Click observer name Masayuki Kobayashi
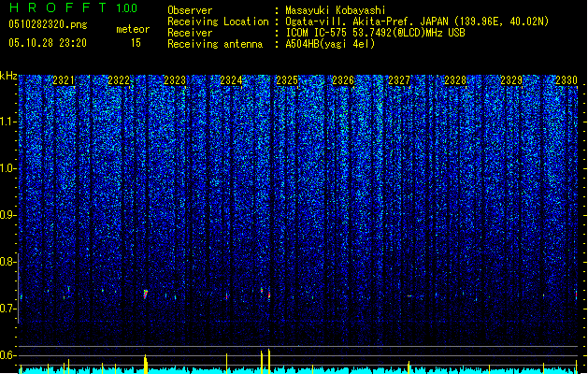Image resolution: width=588 pixels, height=374 pixels. [x=335, y=10]
